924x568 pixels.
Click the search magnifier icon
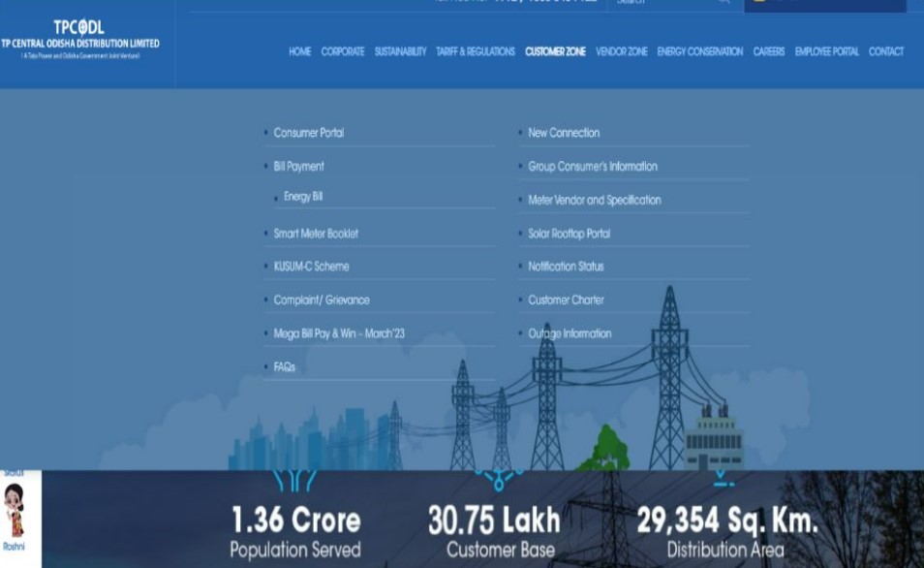pyautogui.click(x=723, y=3)
